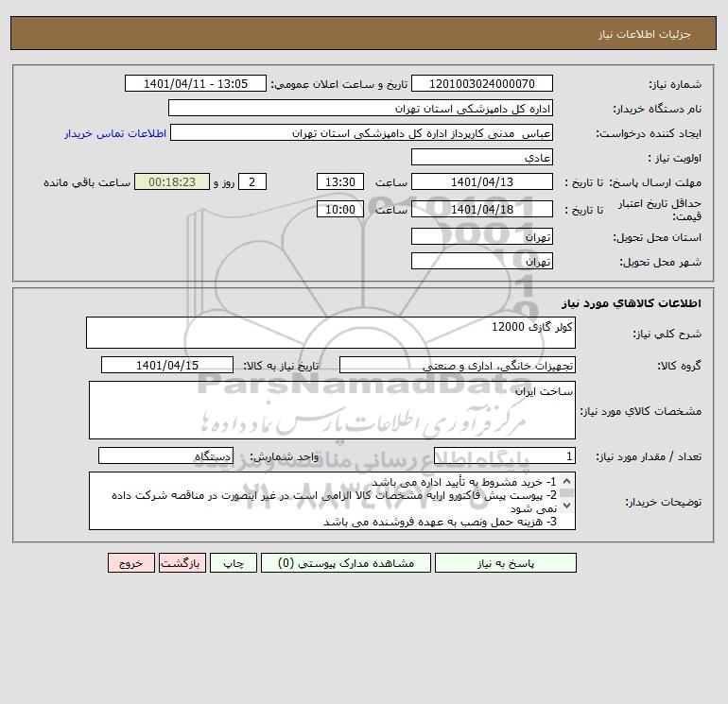
Task: Open اطلاعات تماس خریدار link
Action: [x=115, y=133]
